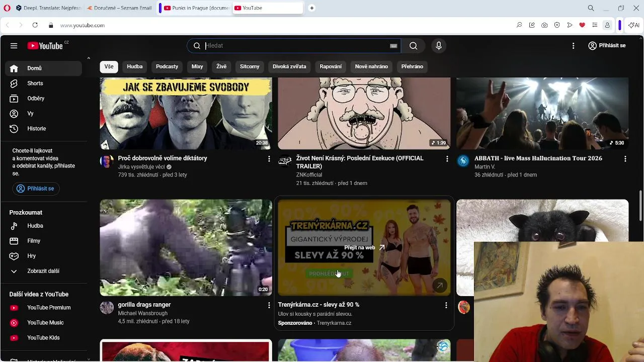Expand Zobrazit další in sidebar

click(43, 271)
